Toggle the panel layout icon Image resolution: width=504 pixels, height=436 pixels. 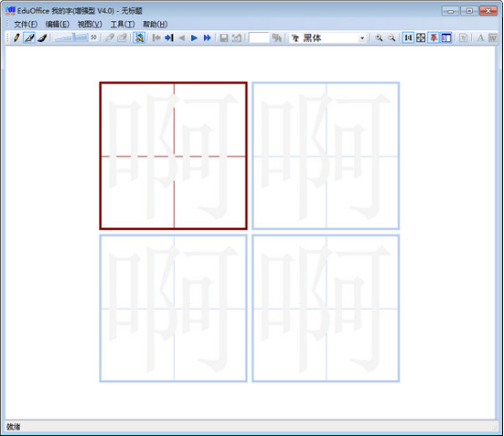[x=446, y=38]
